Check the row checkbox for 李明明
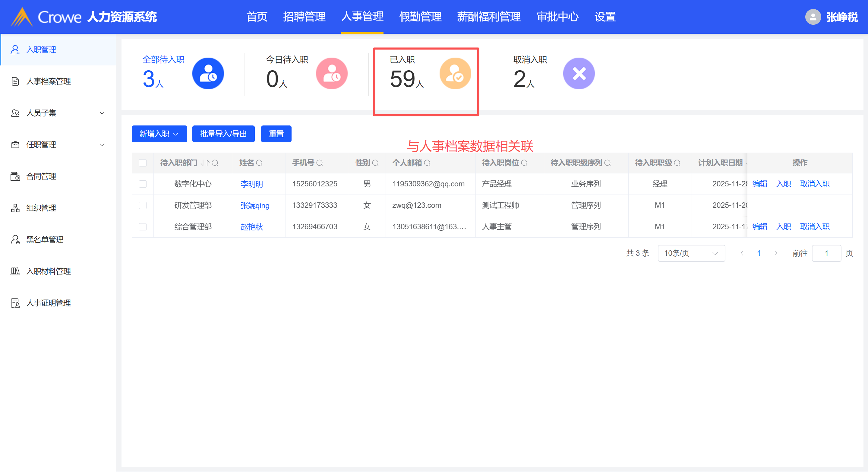Screen dimensions: 868x472 143,184
